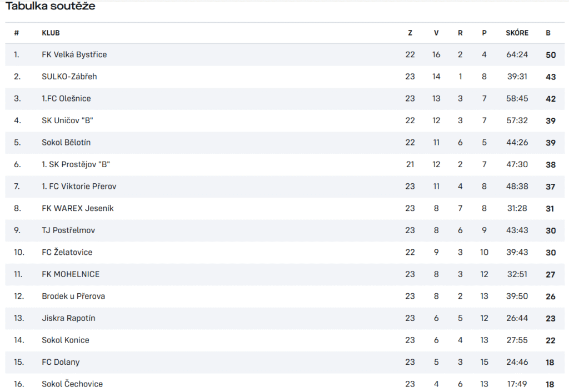The height and width of the screenshot is (392, 569).
Task: Click the B points column header
Action: [x=548, y=33]
